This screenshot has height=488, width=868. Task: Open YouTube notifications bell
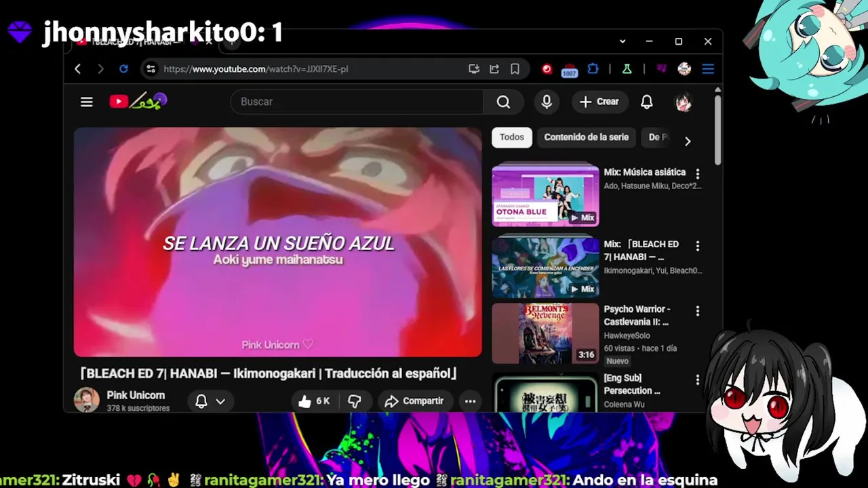[x=647, y=102]
